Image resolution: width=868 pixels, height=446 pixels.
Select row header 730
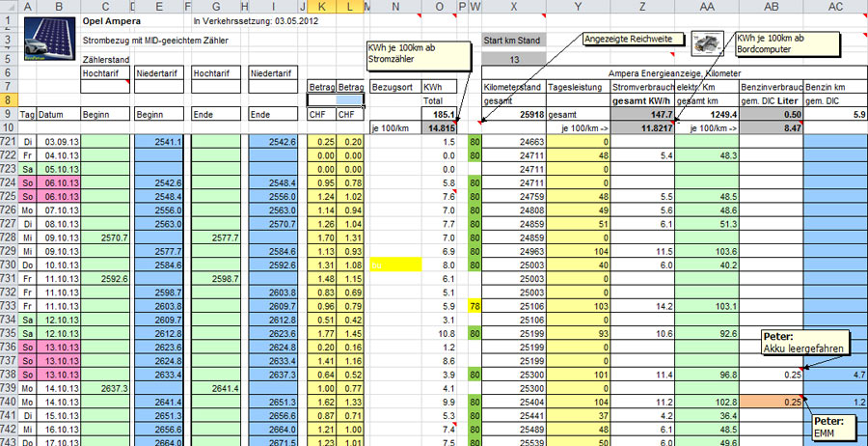9,265
